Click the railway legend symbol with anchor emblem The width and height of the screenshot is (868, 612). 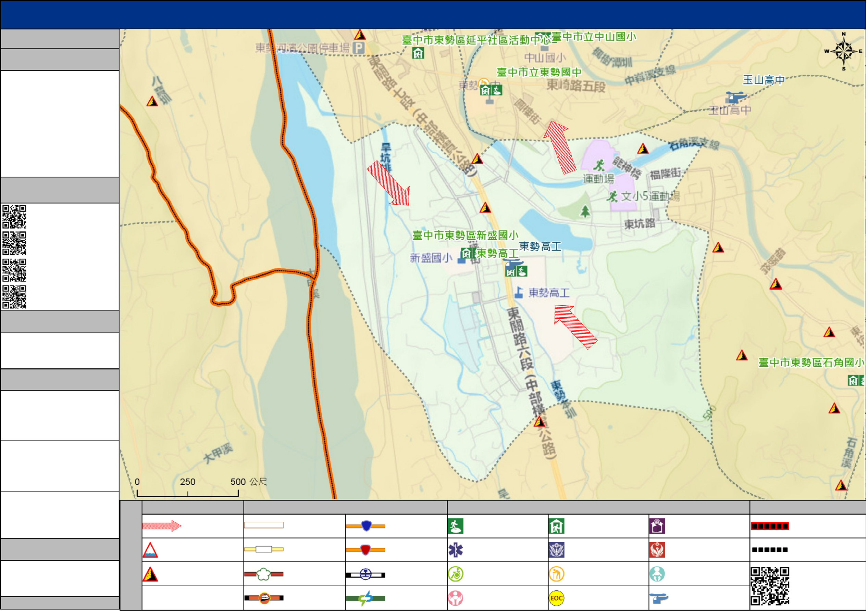[365, 575]
